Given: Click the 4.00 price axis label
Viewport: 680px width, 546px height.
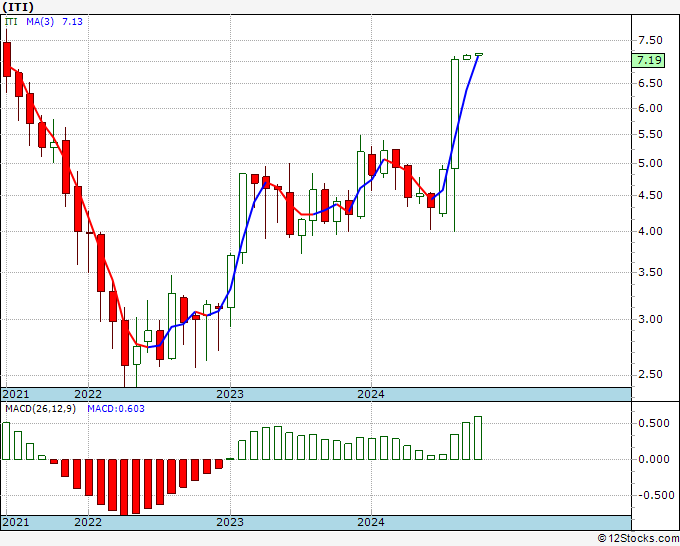Looking at the screenshot, I should [650, 232].
